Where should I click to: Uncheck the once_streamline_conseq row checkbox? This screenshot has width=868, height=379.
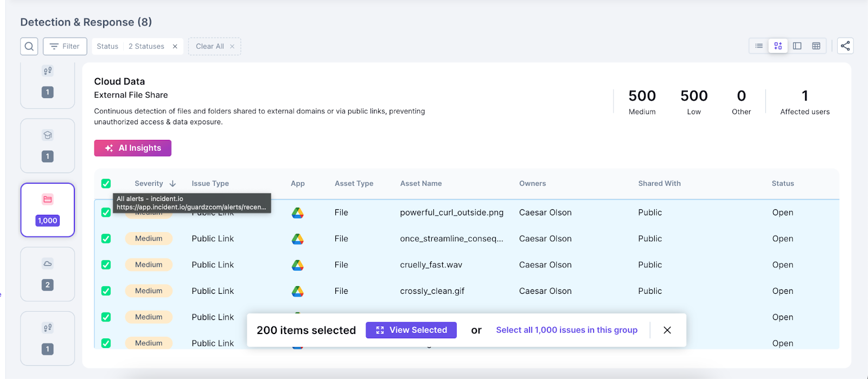pyautogui.click(x=106, y=239)
